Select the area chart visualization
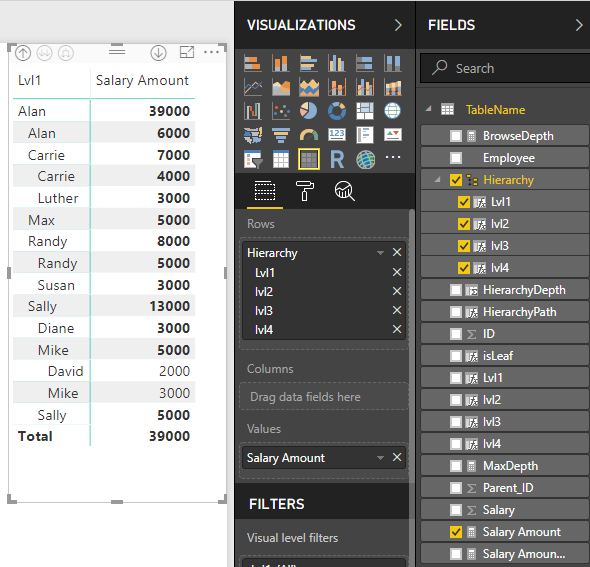Image resolution: width=590 pixels, height=567 pixels. (x=281, y=87)
